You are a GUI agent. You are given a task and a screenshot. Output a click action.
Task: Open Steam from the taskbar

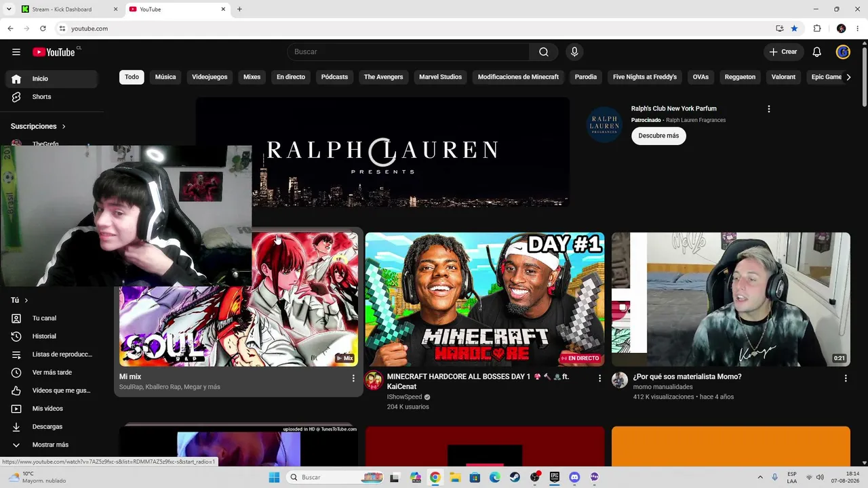[515, 477]
